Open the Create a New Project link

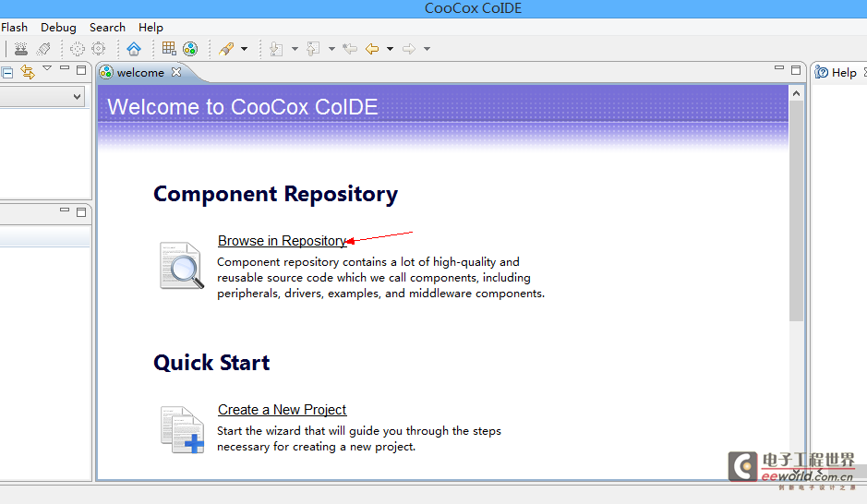282,410
